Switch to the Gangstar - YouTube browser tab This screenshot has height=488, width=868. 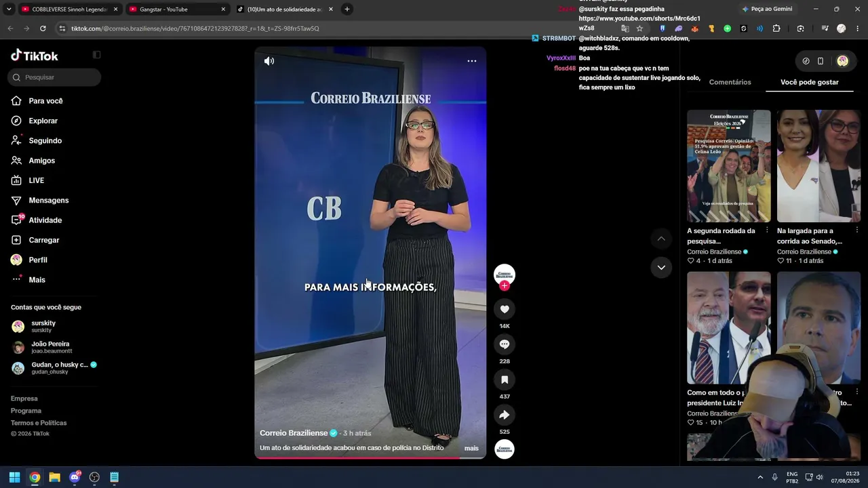point(177,9)
